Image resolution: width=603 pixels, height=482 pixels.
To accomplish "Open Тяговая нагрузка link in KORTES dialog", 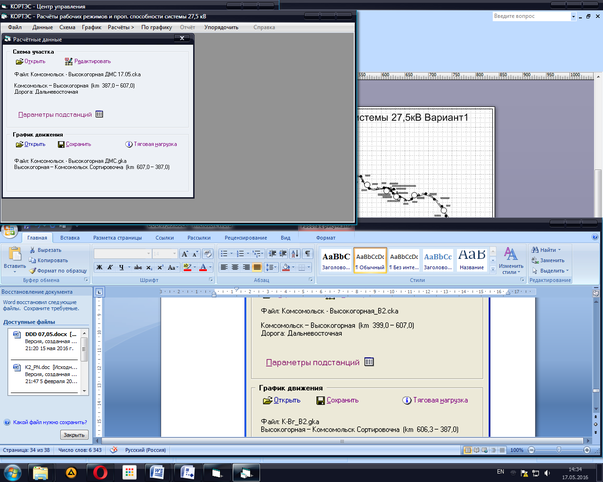I will tap(155, 144).
